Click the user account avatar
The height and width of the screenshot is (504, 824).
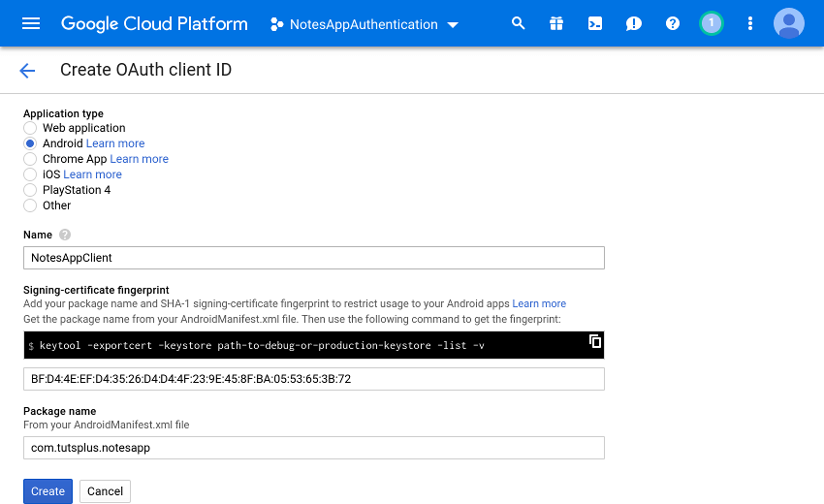(x=789, y=23)
